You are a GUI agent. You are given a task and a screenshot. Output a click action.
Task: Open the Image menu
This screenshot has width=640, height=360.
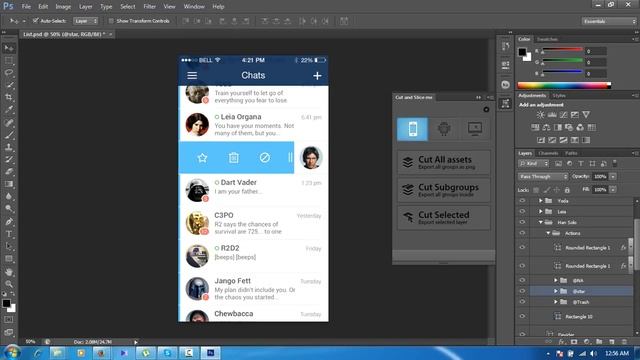tap(63, 7)
